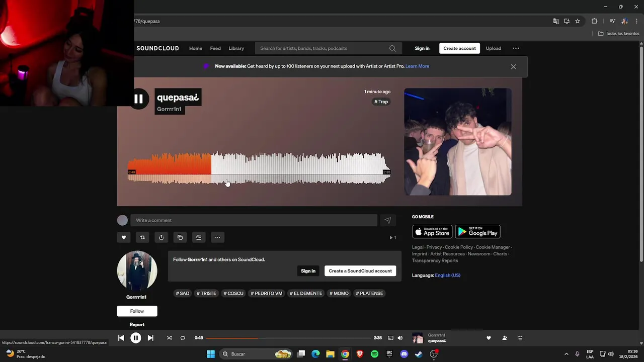Download on the App Store badge
Screen dimensions: 644x362
[432, 232]
